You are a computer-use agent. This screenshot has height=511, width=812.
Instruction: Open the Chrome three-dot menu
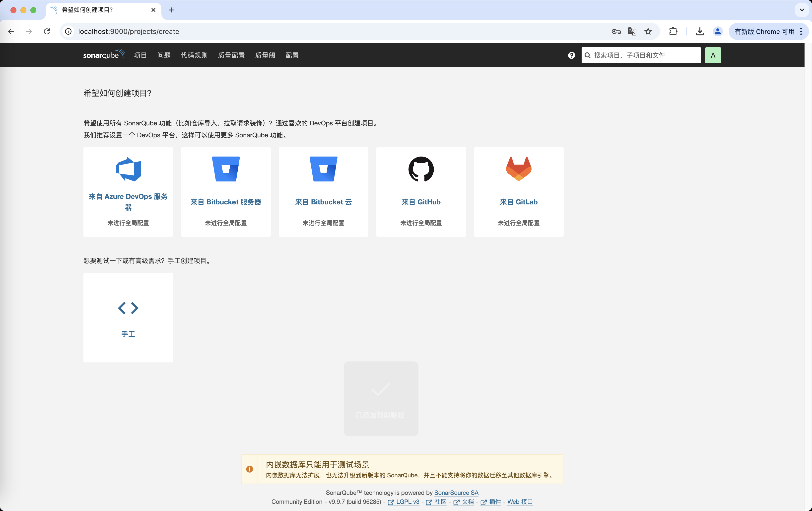click(x=801, y=31)
